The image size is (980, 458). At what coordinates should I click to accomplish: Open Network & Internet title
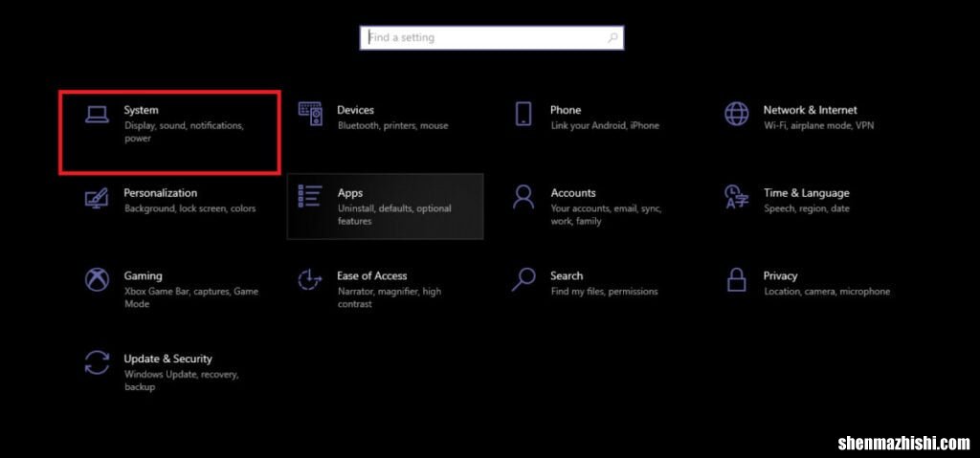pos(810,110)
